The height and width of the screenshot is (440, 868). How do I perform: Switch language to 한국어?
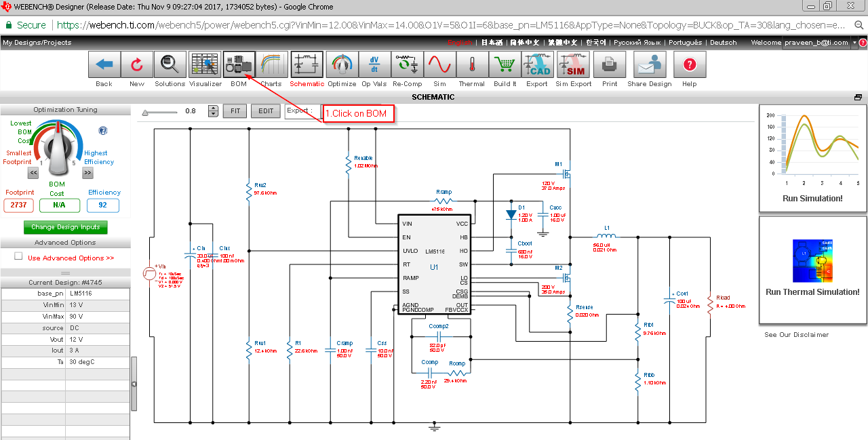coord(596,43)
